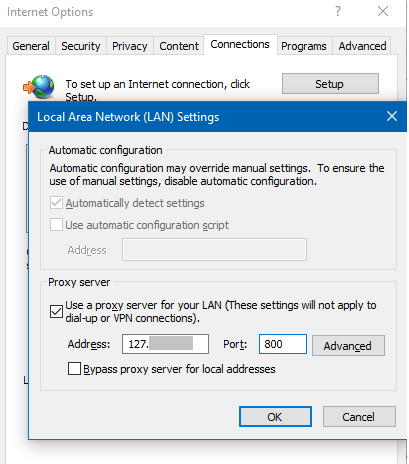This screenshot has width=409, height=464.
Task: Click the proxy Address input field
Action: tap(165, 344)
